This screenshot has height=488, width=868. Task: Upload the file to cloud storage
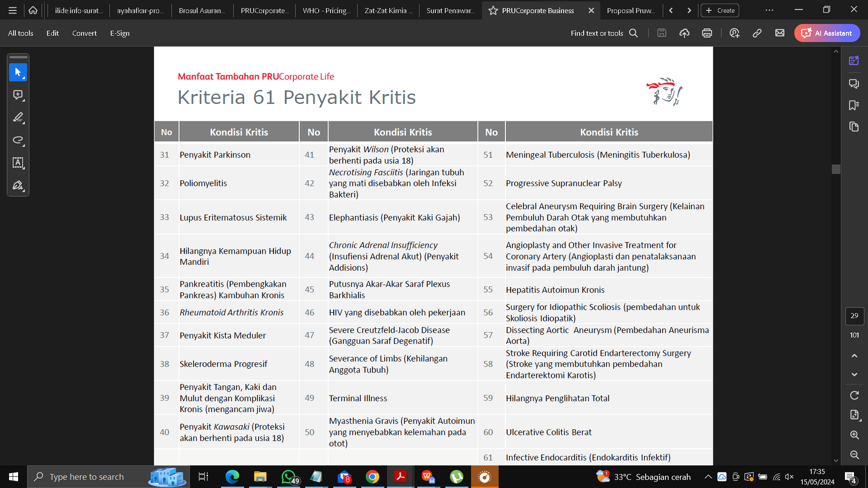point(684,33)
